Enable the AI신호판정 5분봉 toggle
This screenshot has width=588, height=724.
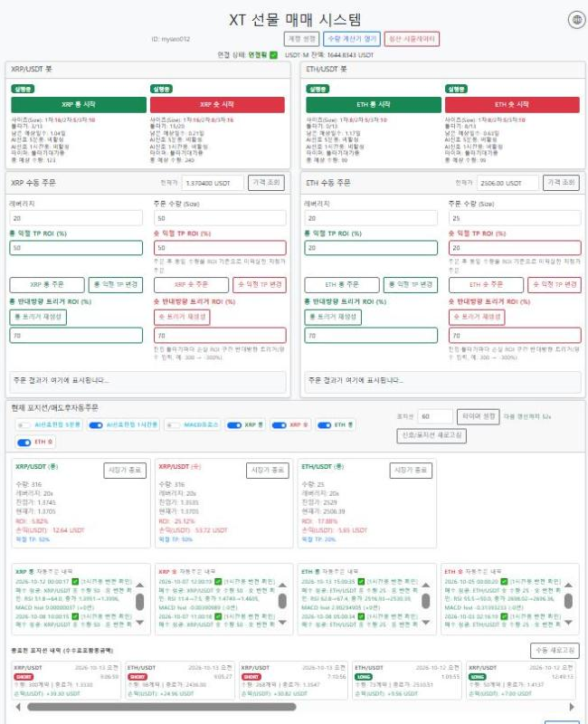(24, 425)
